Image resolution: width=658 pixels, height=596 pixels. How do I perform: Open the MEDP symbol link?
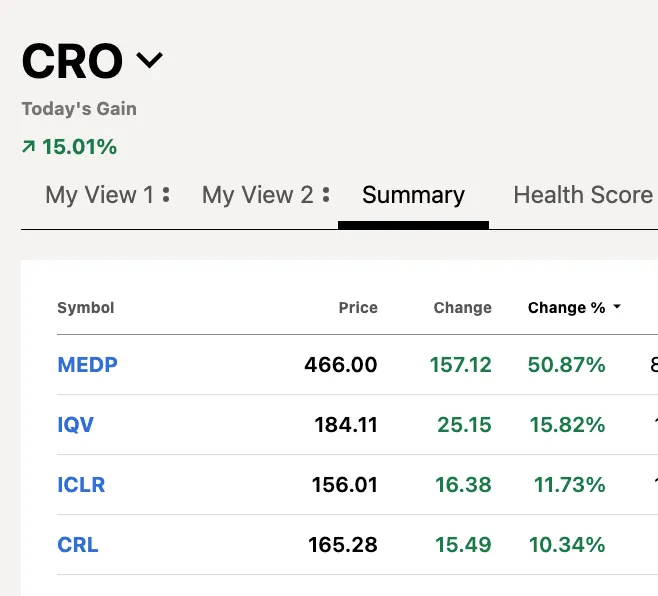point(88,365)
